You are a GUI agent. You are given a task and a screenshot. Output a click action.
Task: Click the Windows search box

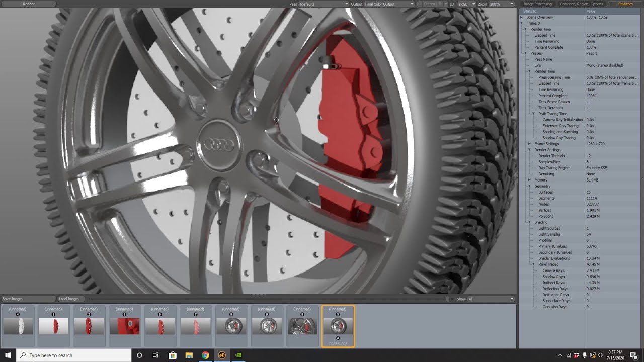[73, 355]
